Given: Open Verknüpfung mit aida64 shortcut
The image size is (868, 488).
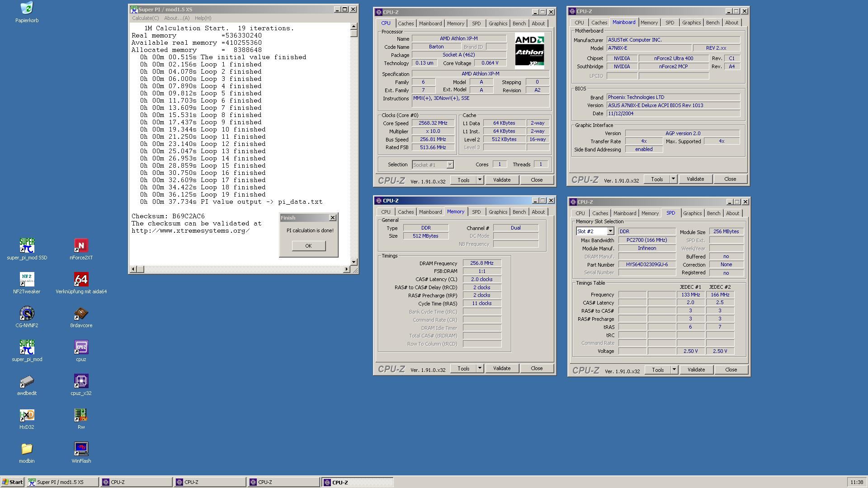Looking at the screenshot, I should (81, 283).
